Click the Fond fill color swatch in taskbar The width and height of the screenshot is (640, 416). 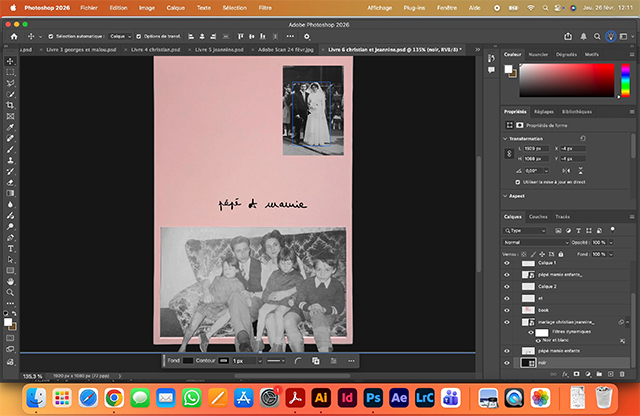point(188,361)
